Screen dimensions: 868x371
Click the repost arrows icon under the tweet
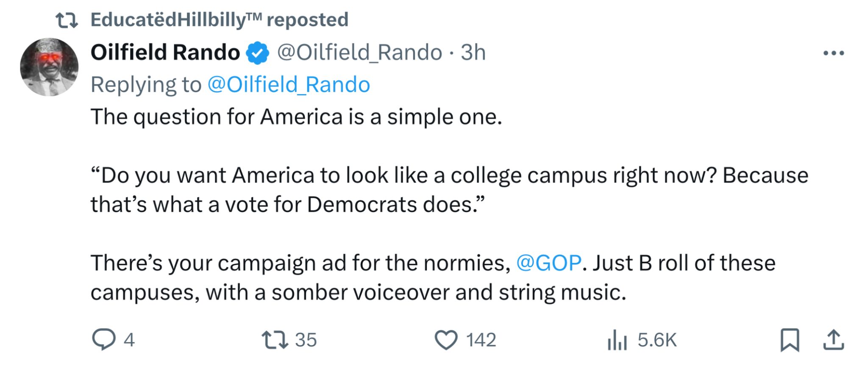click(x=275, y=340)
